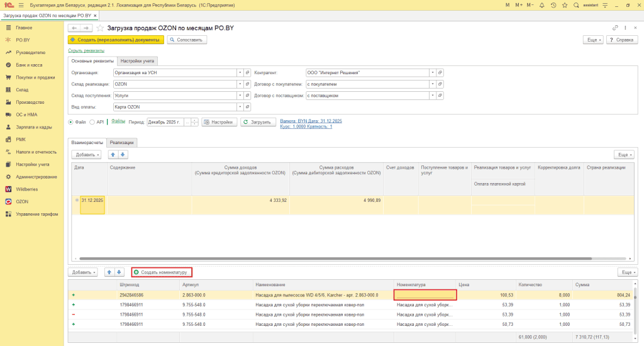
Task: Open top Еще dropdown menu
Action: (x=594, y=40)
